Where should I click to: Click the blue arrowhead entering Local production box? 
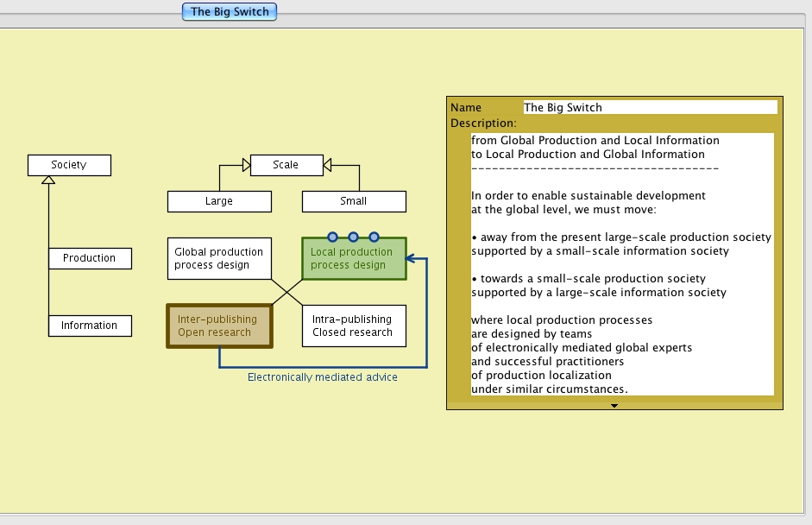[x=412, y=258]
